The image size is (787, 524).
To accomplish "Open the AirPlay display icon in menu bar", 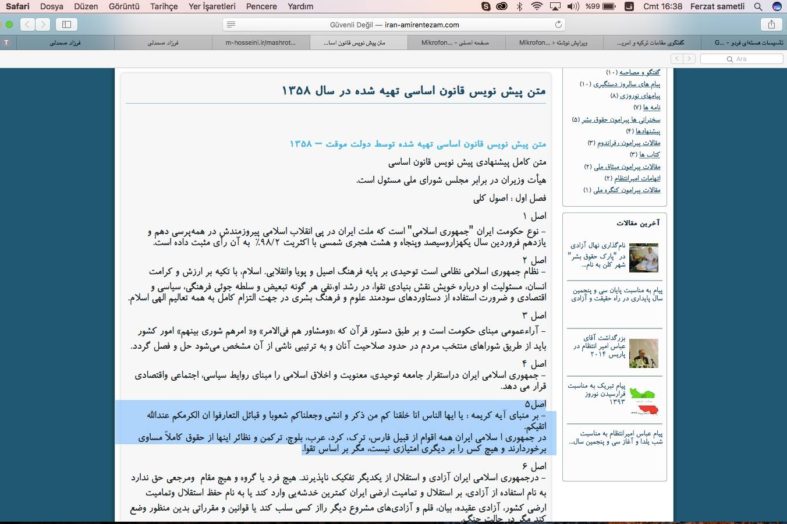I will pyautogui.click(x=555, y=7).
